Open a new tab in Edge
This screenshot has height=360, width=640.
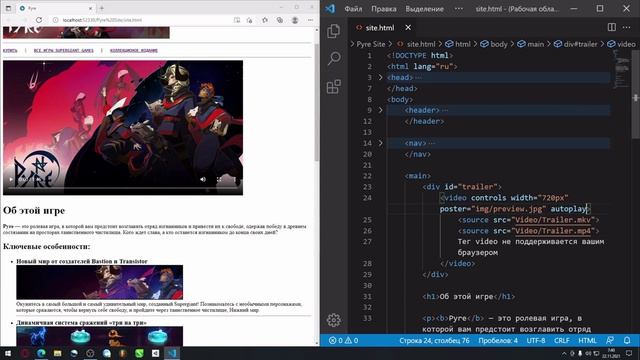102,8
